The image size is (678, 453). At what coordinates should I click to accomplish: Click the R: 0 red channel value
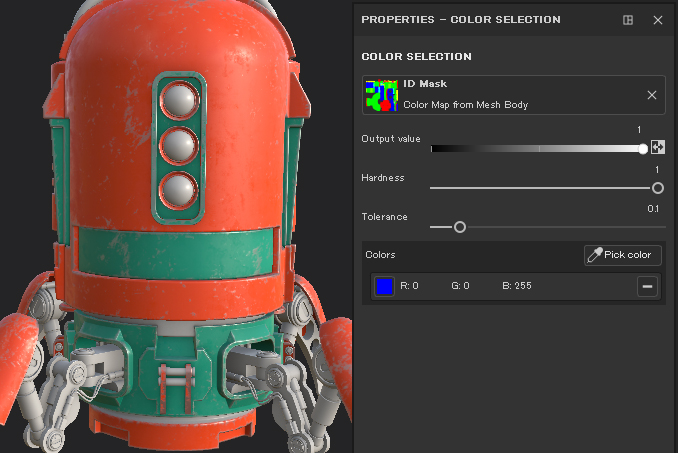(409, 287)
